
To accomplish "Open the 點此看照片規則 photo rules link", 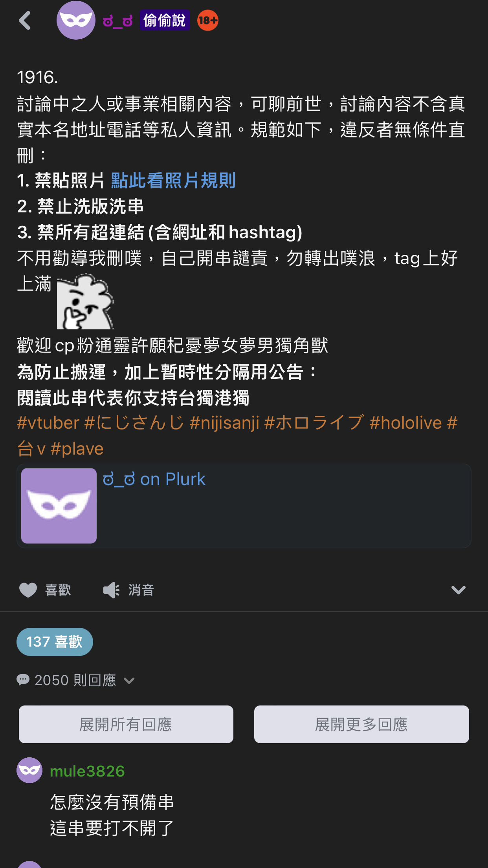I will pyautogui.click(x=173, y=181).
